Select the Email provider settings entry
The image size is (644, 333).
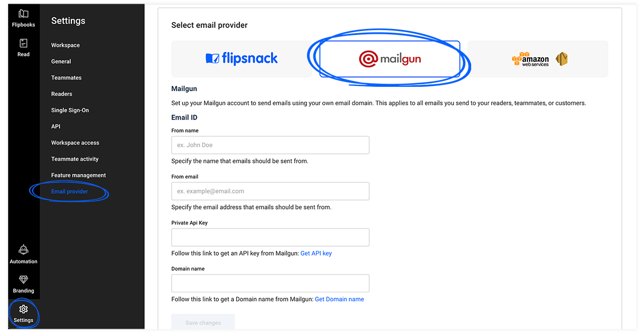coord(70,191)
